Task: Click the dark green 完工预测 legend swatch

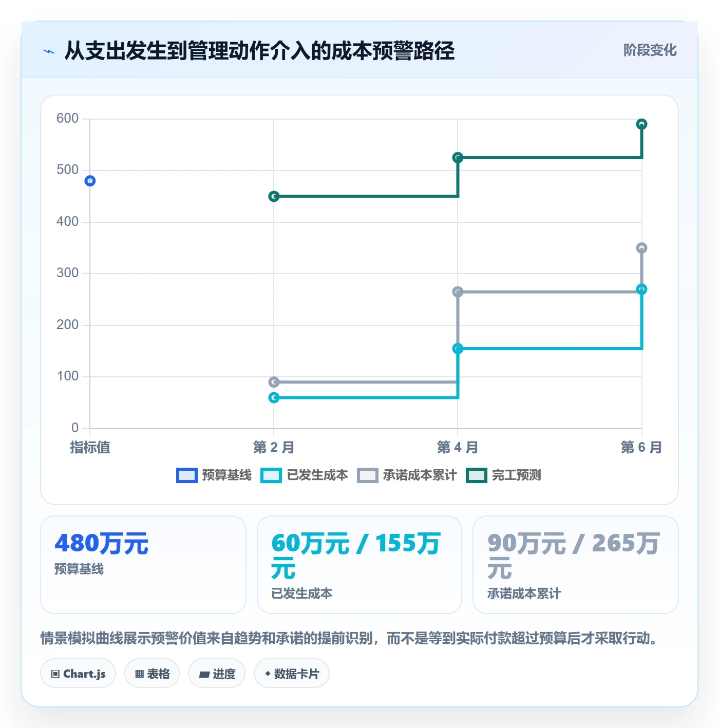Action: tap(476, 475)
